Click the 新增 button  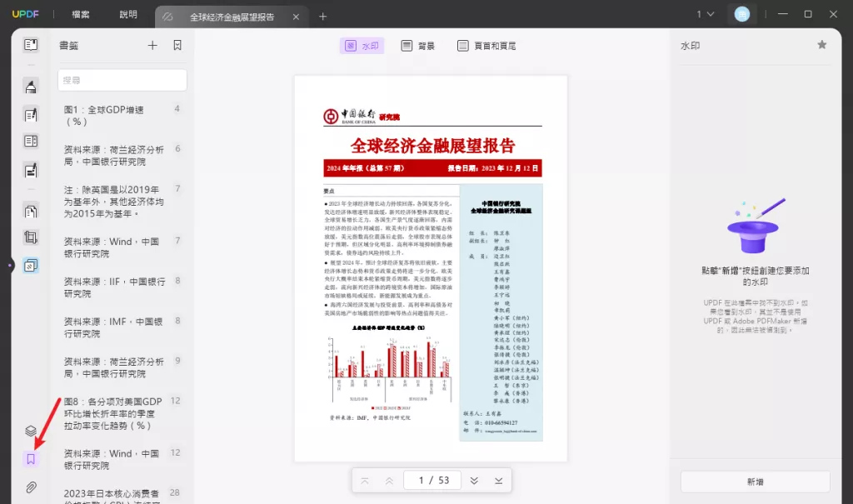click(755, 482)
